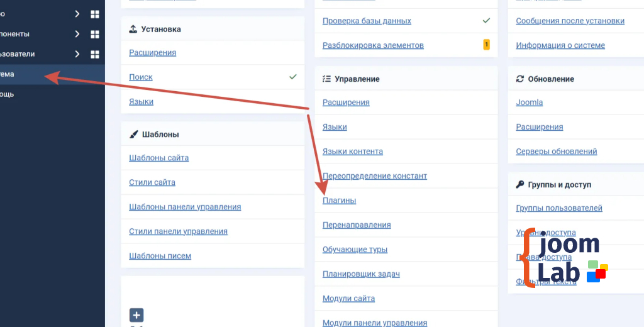644x327 pixels.
Task: Expand the Menus sidebar chevron
Action: point(77,14)
